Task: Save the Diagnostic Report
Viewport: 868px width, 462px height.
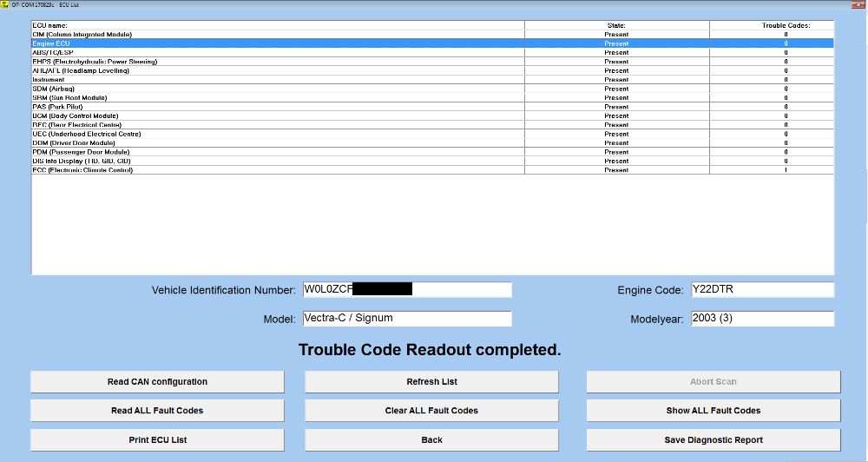Action: 713,439
